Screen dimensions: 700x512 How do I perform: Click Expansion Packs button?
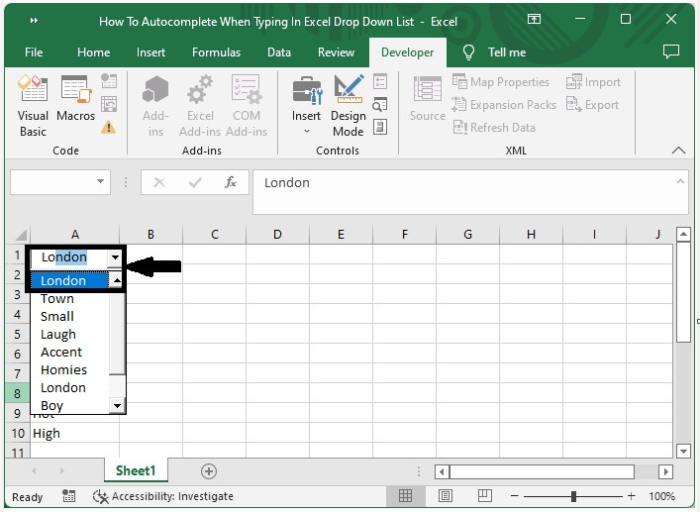[504, 104]
